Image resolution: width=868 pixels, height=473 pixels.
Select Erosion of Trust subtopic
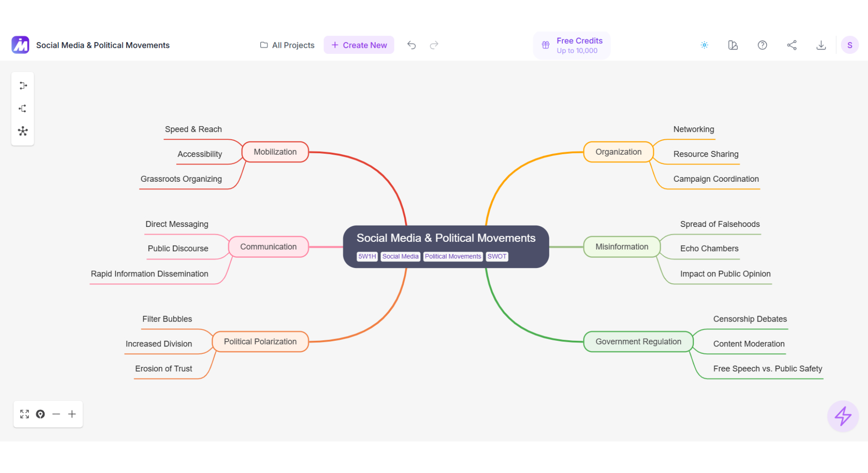(x=164, y=369)
